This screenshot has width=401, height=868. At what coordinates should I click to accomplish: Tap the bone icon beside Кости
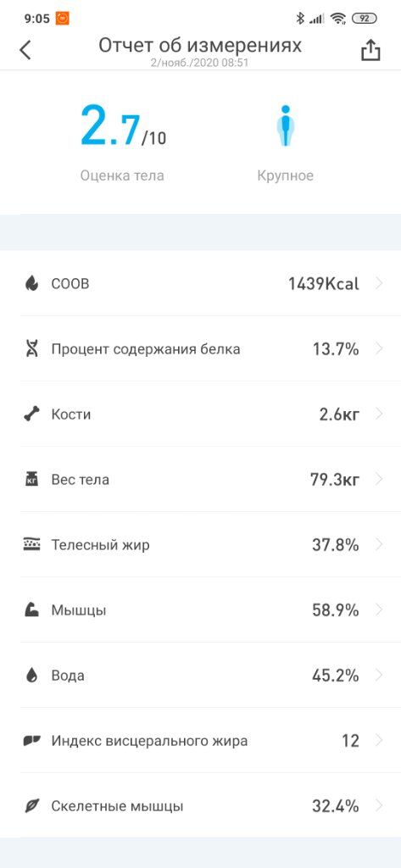tap(31, 415)
